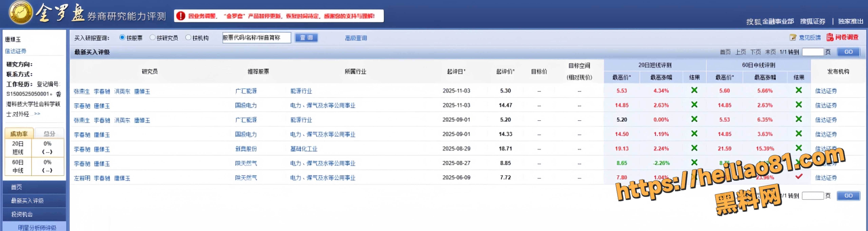Click the blue 查询 search button
The width and height of the screenshot is (868, 231).
[306, 38]
